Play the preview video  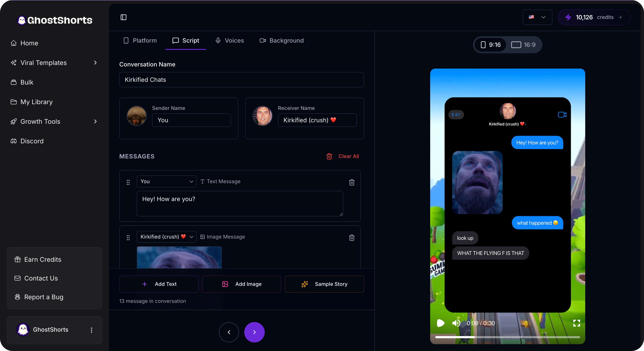(440, 323)
